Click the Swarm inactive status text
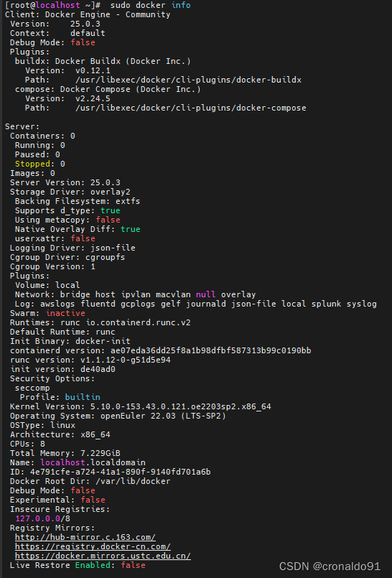Screen dimensions: 392x578 (65, 313)
